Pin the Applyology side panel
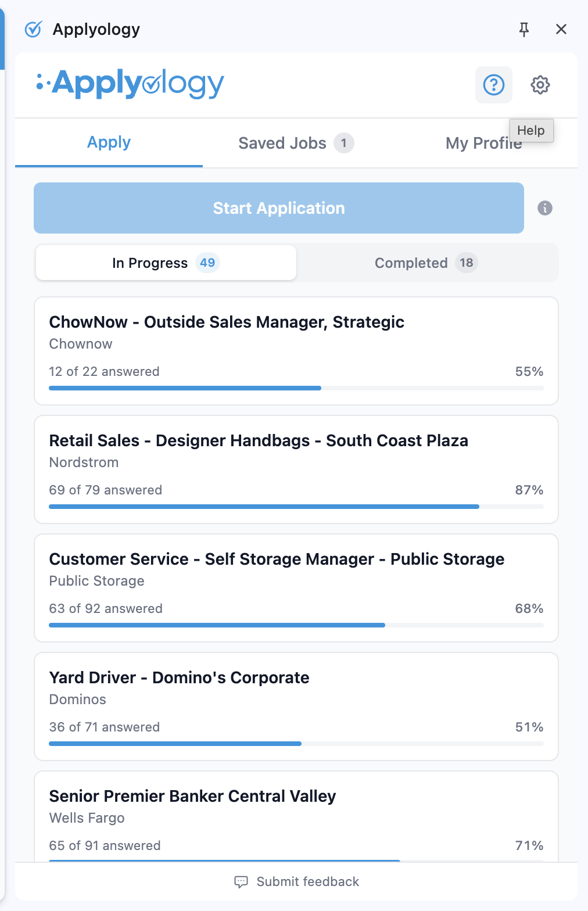 [524, 29]
